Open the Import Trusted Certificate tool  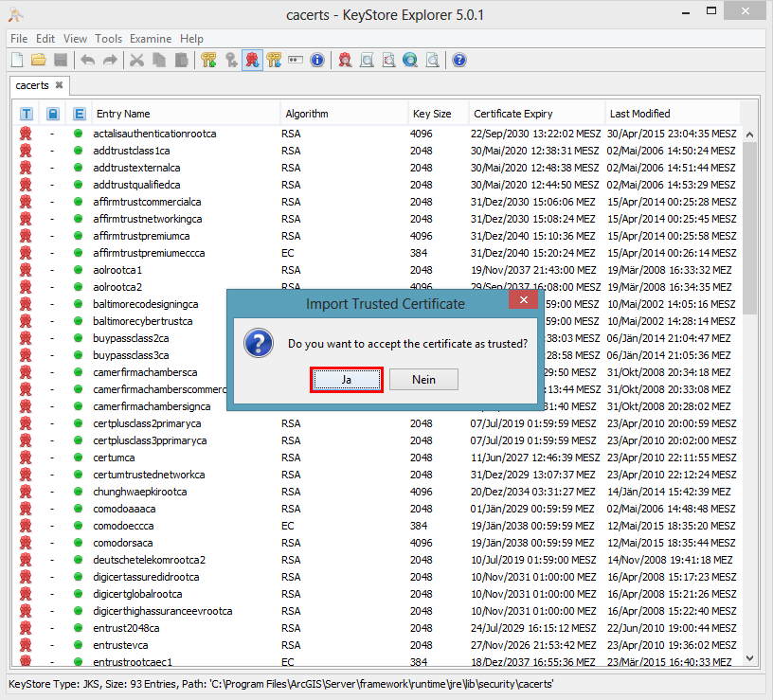click(x=252, y=60)
